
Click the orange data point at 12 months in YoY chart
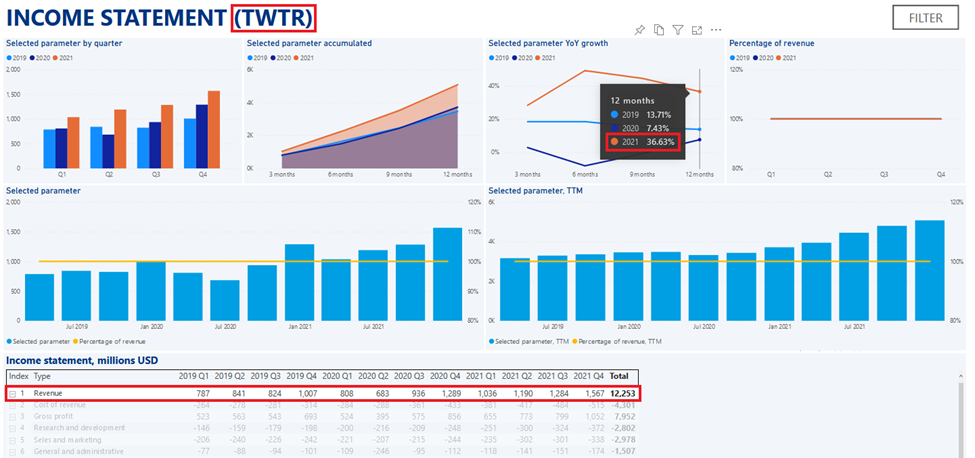click(700, 91)
